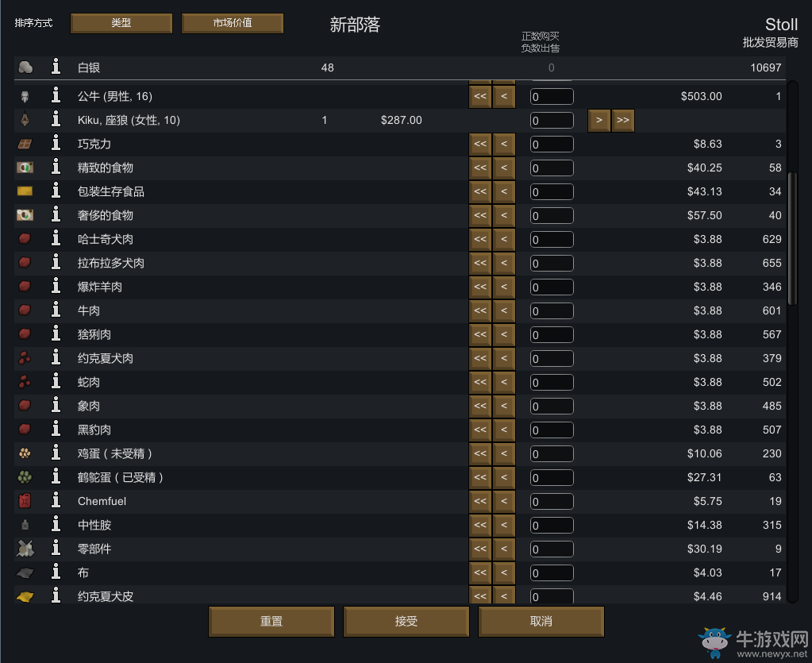Reset the trade with 重置
812x663 pixels.
click(x=271, y=621)
